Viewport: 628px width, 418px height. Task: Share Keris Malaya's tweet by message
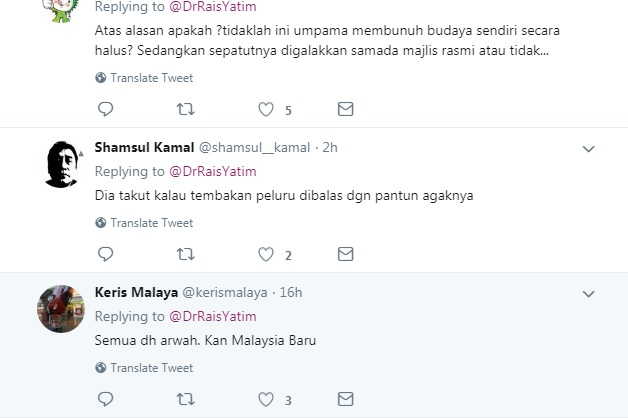pyautogui.click(x=345, y=400)
